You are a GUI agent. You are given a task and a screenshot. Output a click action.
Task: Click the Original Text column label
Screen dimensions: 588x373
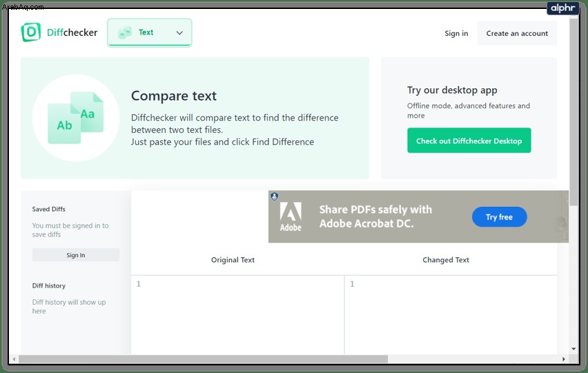(x=233, y=260)
